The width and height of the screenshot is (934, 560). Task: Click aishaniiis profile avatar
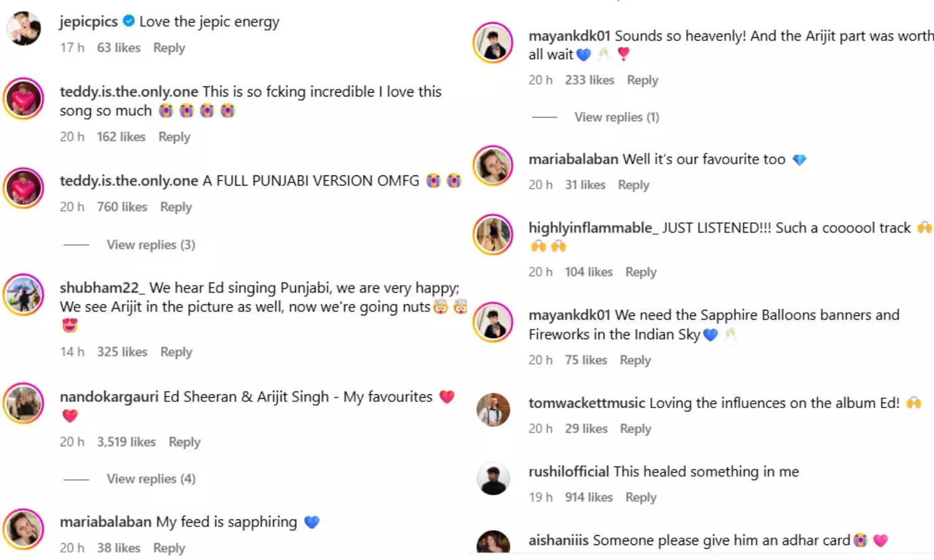pos(493,543)
